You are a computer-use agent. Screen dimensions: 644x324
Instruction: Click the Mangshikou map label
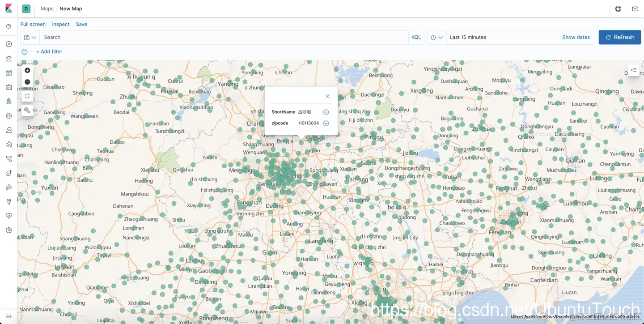tap(135, 194)
